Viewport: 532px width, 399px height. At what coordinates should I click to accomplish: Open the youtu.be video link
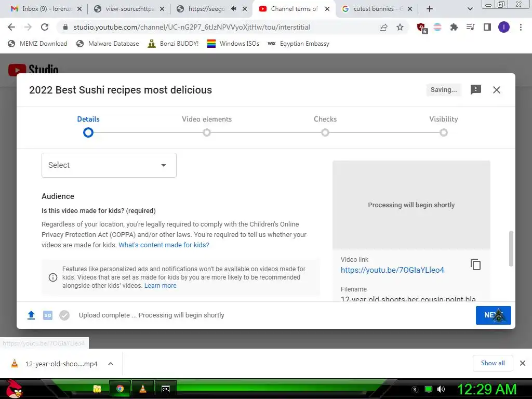[x=392, y=270]
